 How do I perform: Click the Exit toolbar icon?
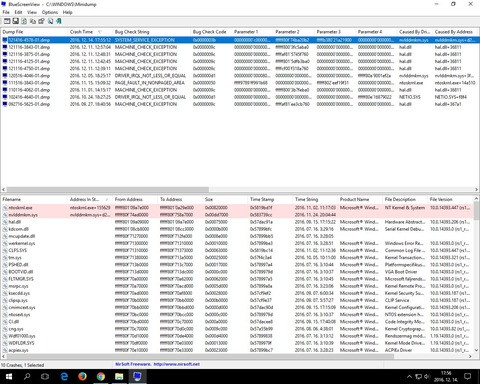[x=59, y=21]
